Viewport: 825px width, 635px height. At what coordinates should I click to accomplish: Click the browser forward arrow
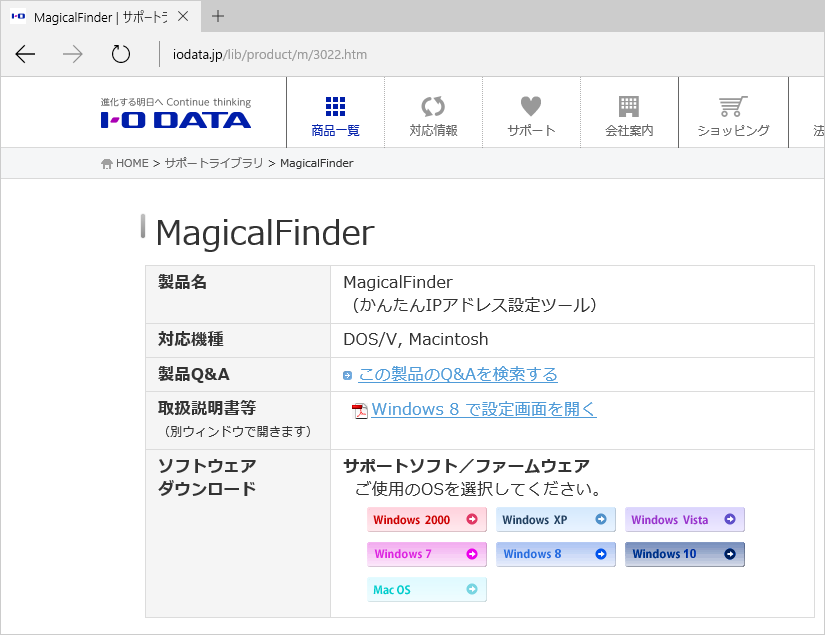pos(73,54)
